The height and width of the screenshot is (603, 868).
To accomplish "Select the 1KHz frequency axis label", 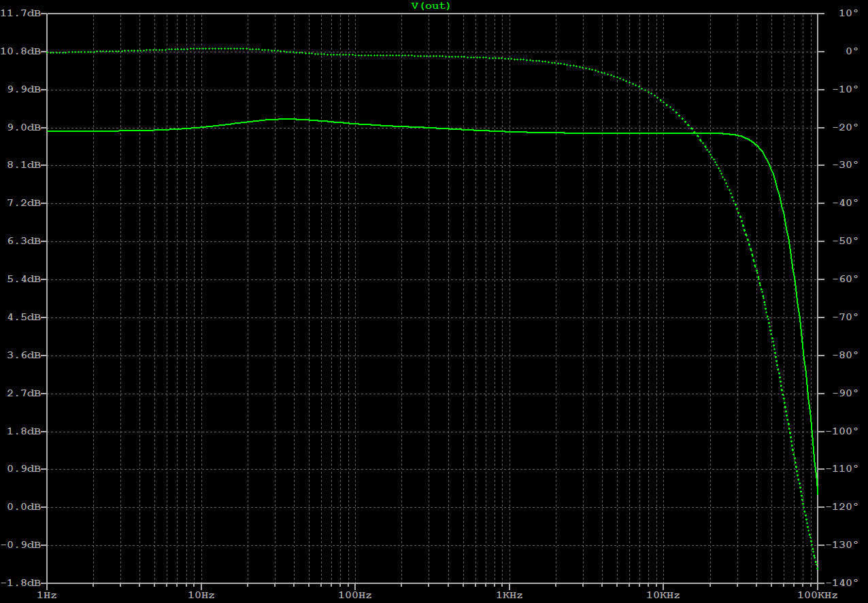I will [509, 595].
